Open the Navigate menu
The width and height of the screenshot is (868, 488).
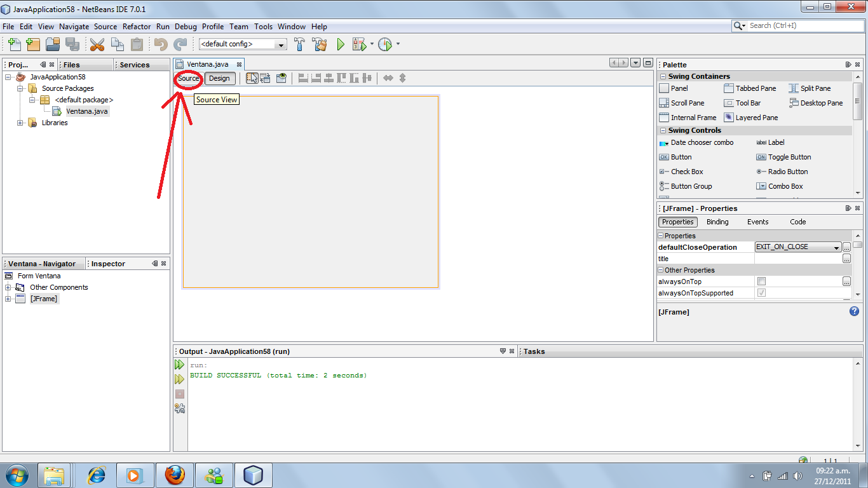pyautogui.click(x=74, y=27)
